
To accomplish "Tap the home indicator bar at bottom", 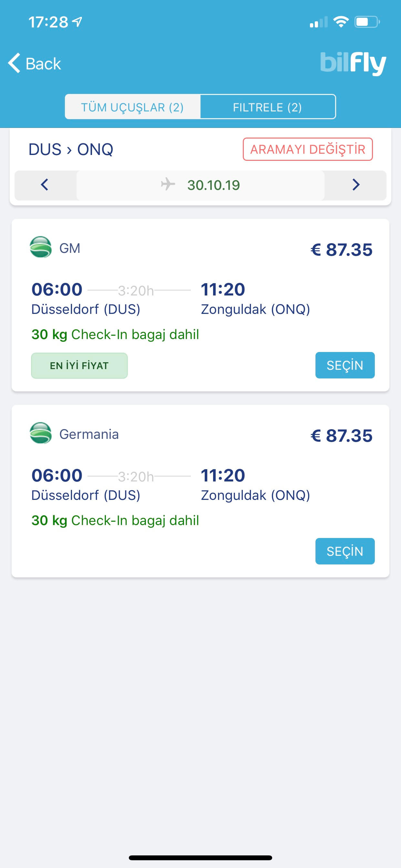I will tap(200, 858).
